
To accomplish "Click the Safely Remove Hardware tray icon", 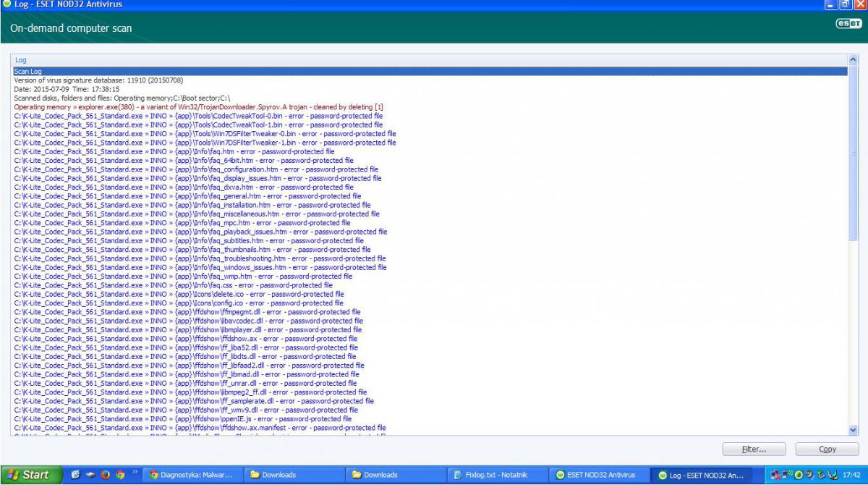I will [x=821, y=475].
